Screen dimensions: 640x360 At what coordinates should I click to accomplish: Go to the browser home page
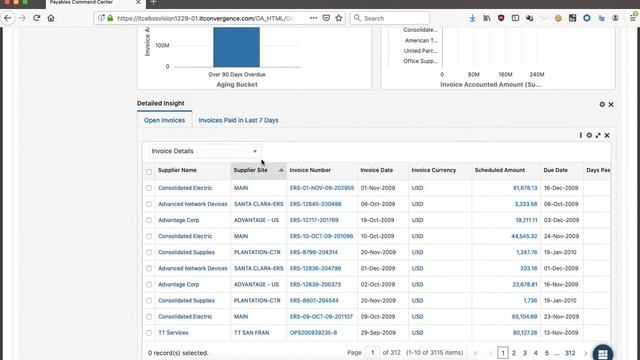tap(51, 18)
